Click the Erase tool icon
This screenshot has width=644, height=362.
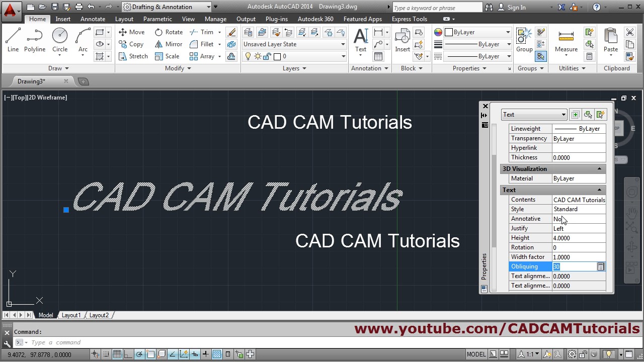[x=231, y=32]
